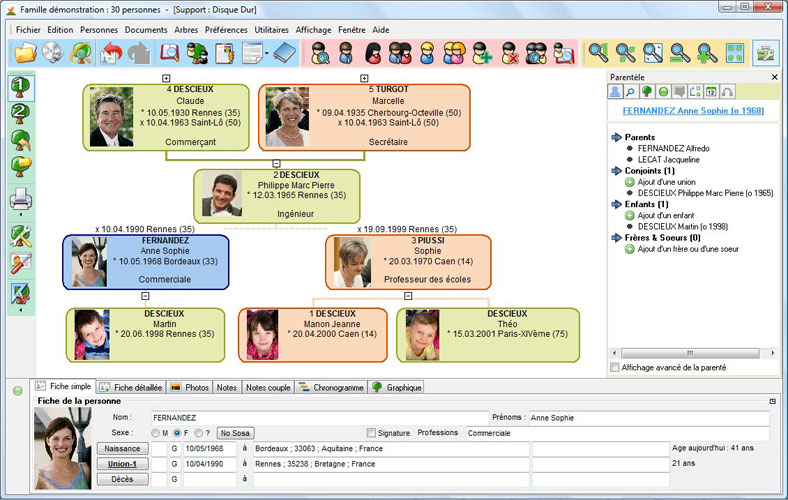
Task: Open the Utilitaires menu
Action: coord(271,30)
